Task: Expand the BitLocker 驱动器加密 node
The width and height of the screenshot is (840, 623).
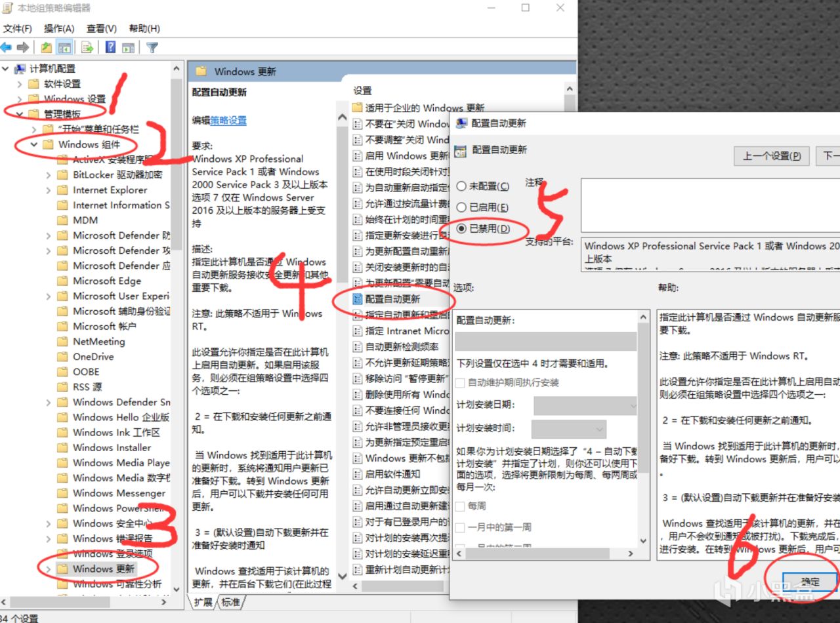Action: (x=49, y=174)
